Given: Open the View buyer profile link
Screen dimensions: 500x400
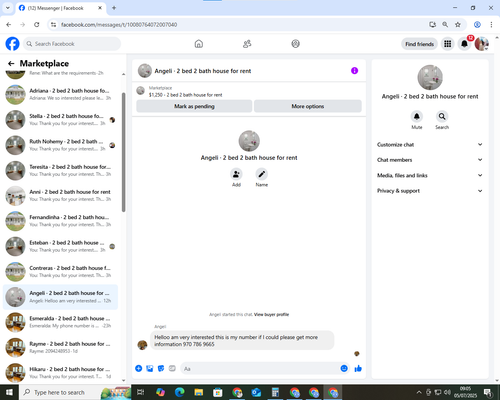Looking at the screenshot, I should pyautogui.click(x=271, y=314).
